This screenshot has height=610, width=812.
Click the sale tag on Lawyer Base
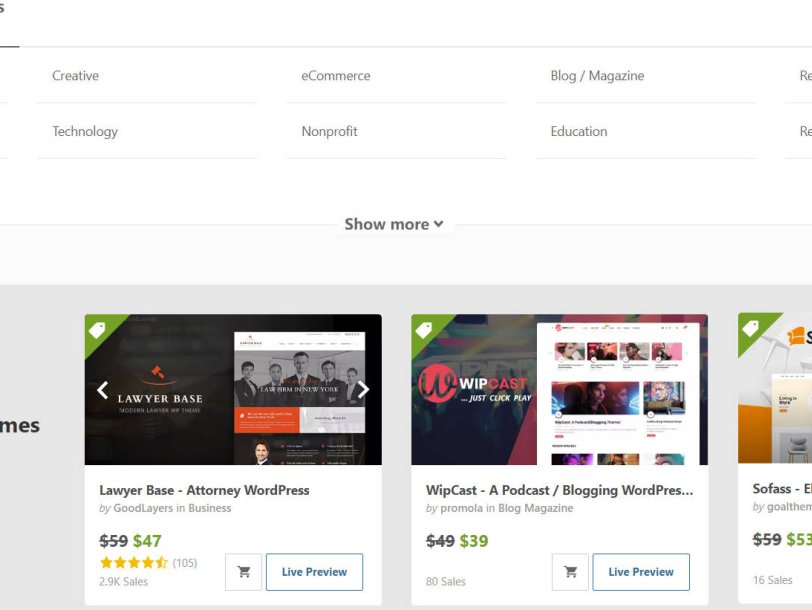pyautogui.click(x=98, y=329)
